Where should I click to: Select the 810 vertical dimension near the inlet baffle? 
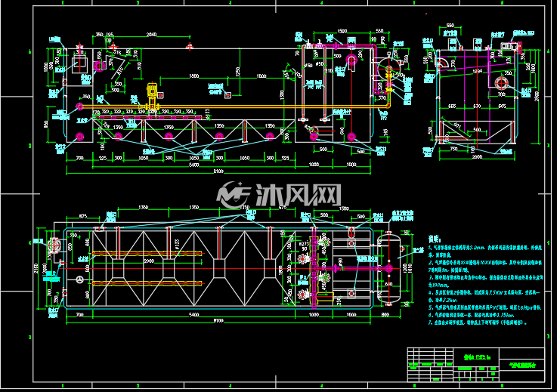pos(139,66)
